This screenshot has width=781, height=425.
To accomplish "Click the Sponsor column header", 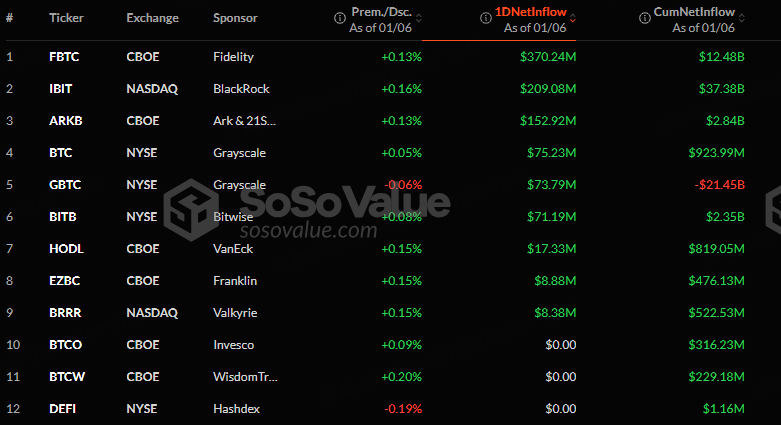I will pos(235,18).
